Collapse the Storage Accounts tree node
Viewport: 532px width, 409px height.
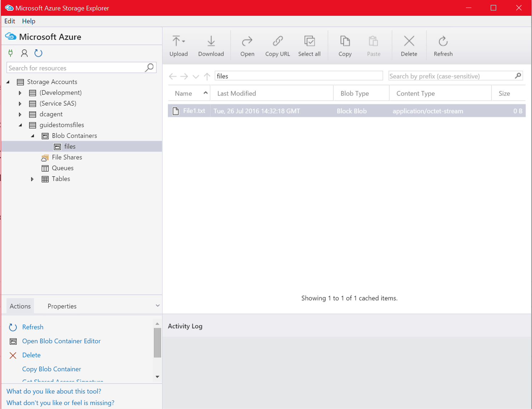tap(8, 82)
